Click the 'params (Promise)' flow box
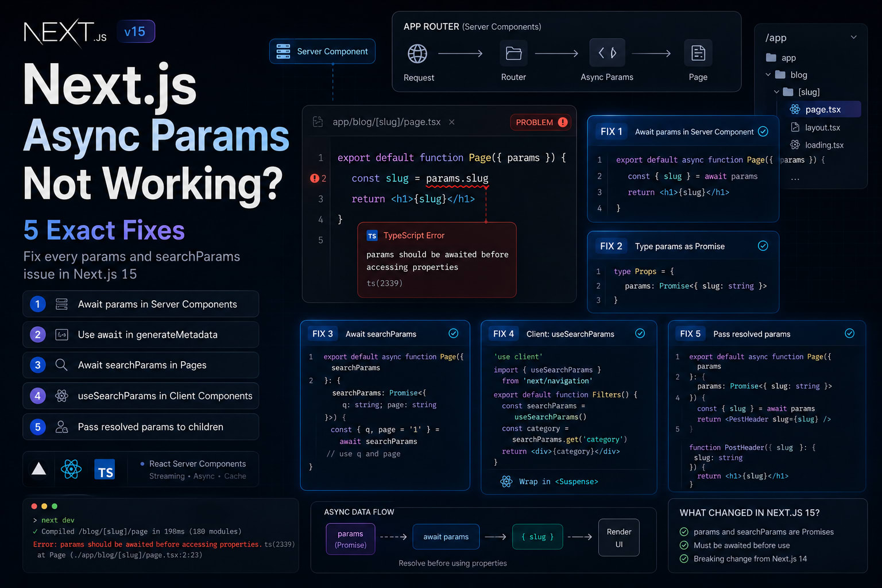882x588 pixels. pos(350,539)
